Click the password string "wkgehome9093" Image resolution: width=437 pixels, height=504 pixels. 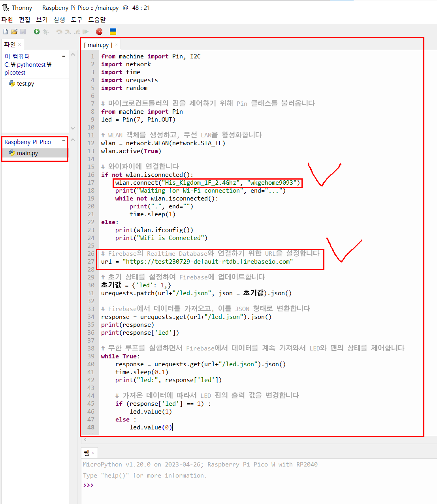[x=272, y=183]
